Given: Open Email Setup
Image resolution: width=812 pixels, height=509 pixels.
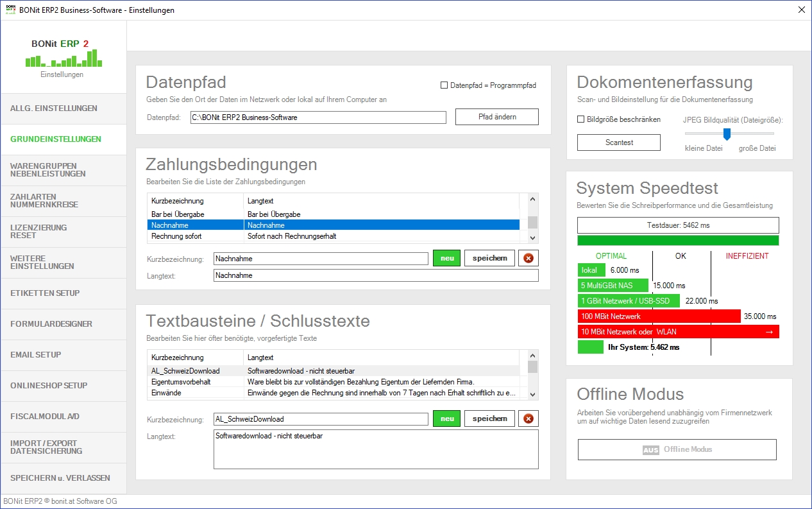Looking at the screenshot, I should point(63,355).
